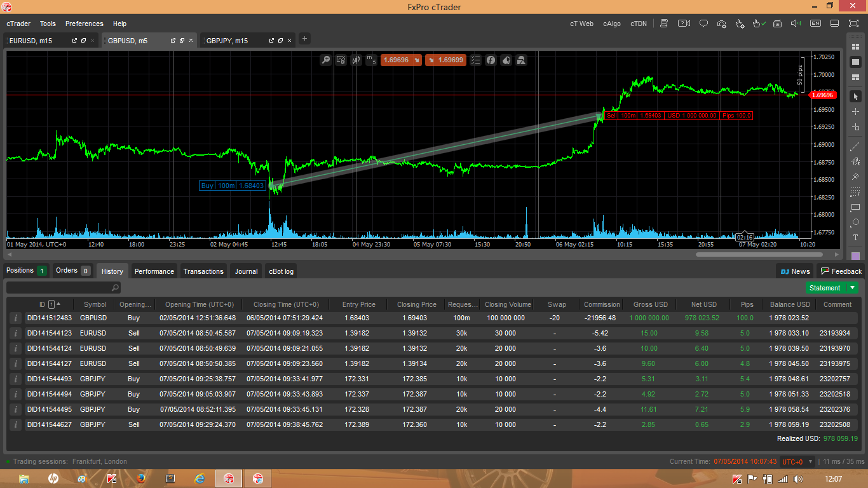The image size is (868, 488).
Task: Click the 1.69699 buy price button
Action: click(445, 60)
